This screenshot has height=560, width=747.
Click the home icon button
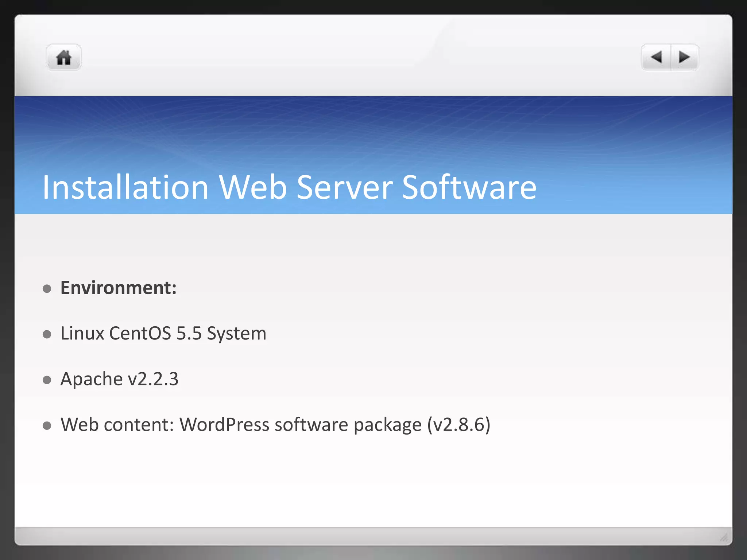64,57
